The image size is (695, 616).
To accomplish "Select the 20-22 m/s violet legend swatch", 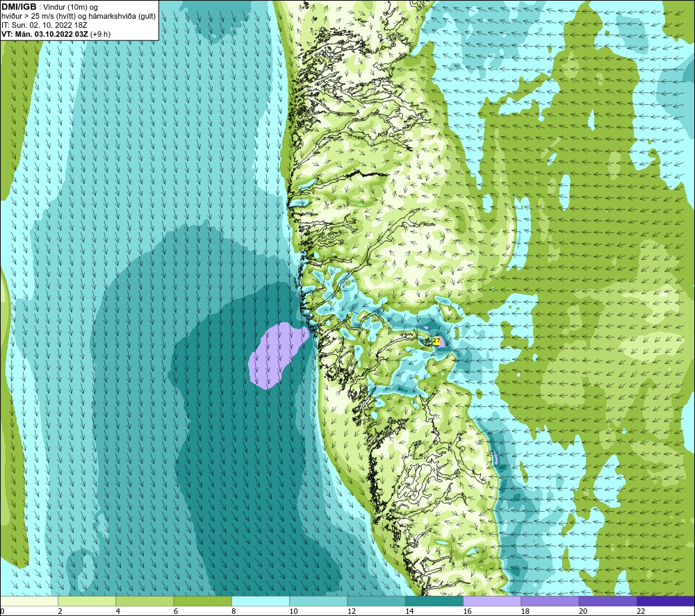I will pyautogui.click(x=608, y=601).
